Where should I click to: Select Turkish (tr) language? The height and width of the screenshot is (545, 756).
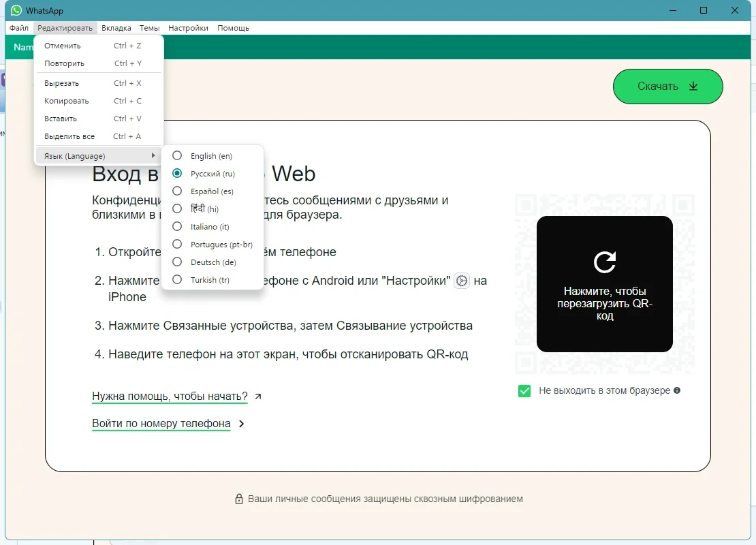point(212,280)
